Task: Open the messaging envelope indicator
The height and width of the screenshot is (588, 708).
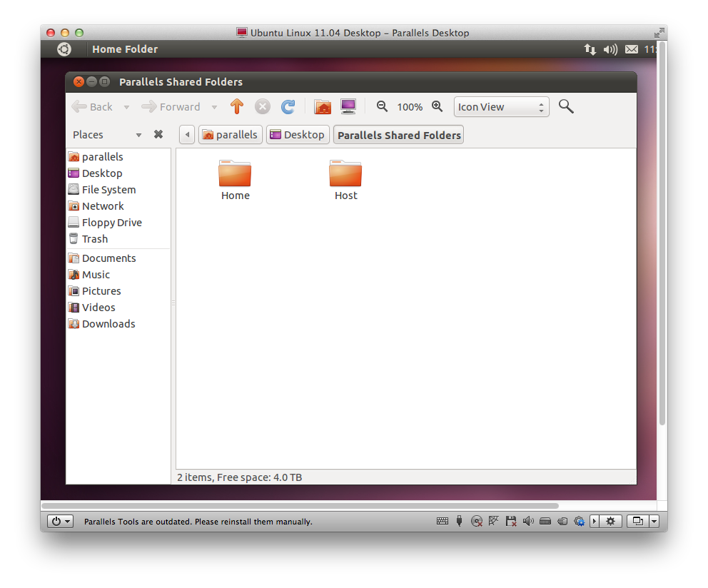Action: (x=632, y=49)
